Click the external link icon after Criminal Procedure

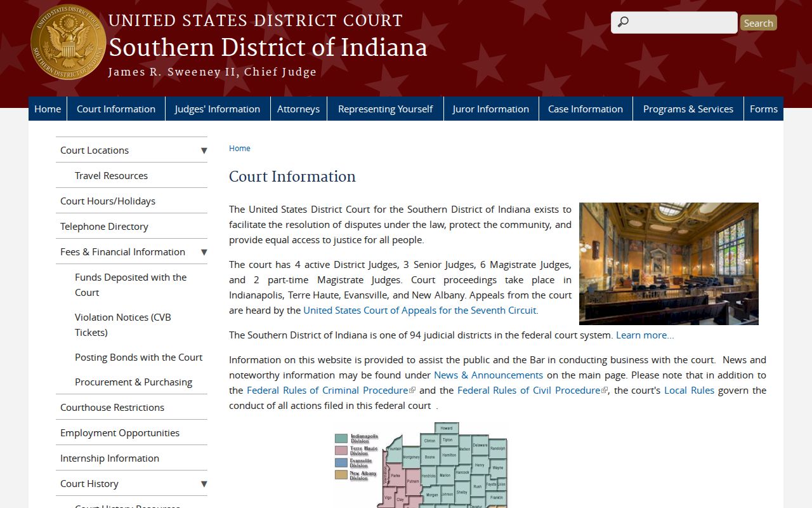pos(413,391)
